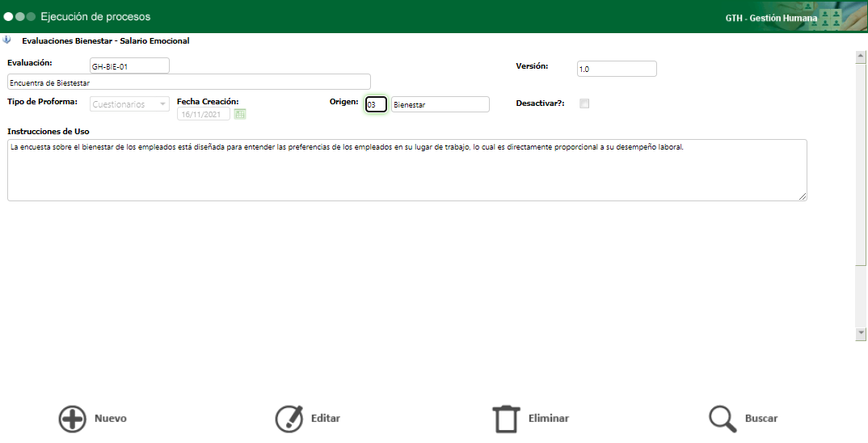Screen dimensions: 868x443
Task: Click the Origen description field Bienestar
Action: coord(440,104)
